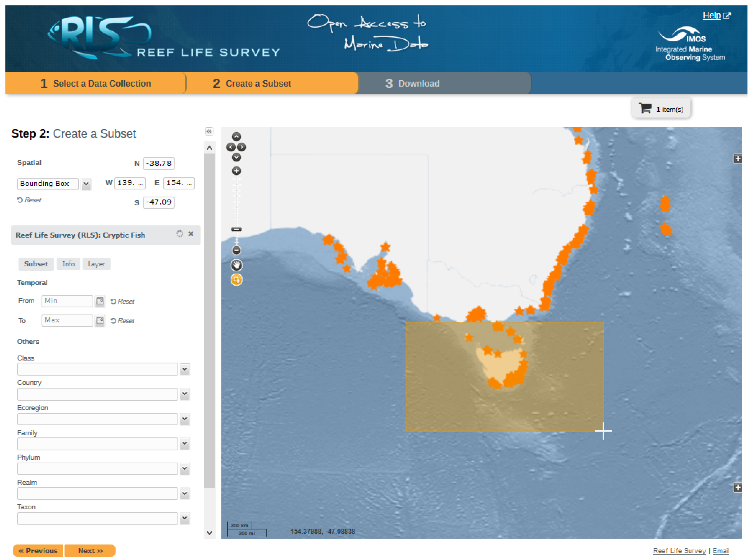Viewport: 752px width, 560px height.
Task: Open the Bounding Box spatial dropdown
Action: (x=86, y=184)
